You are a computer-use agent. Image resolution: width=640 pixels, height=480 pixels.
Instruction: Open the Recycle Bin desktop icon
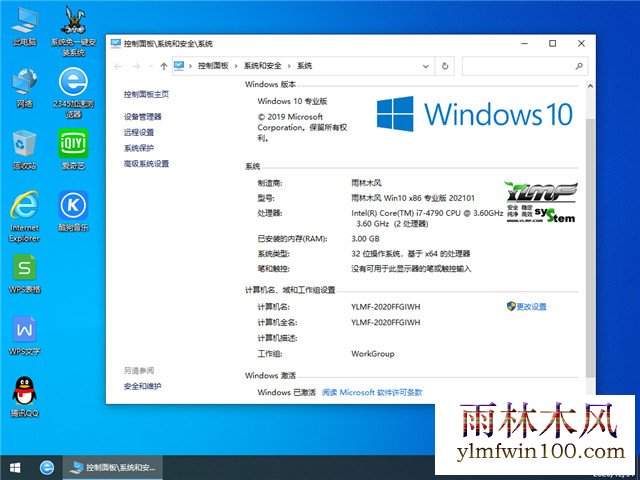pyautogui.click(x=24, y=149)
